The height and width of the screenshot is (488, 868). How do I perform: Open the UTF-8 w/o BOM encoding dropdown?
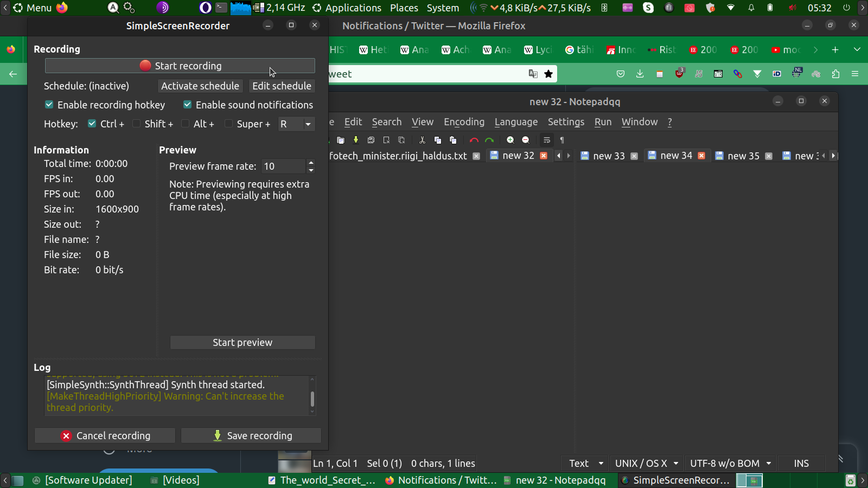[731, 463]
